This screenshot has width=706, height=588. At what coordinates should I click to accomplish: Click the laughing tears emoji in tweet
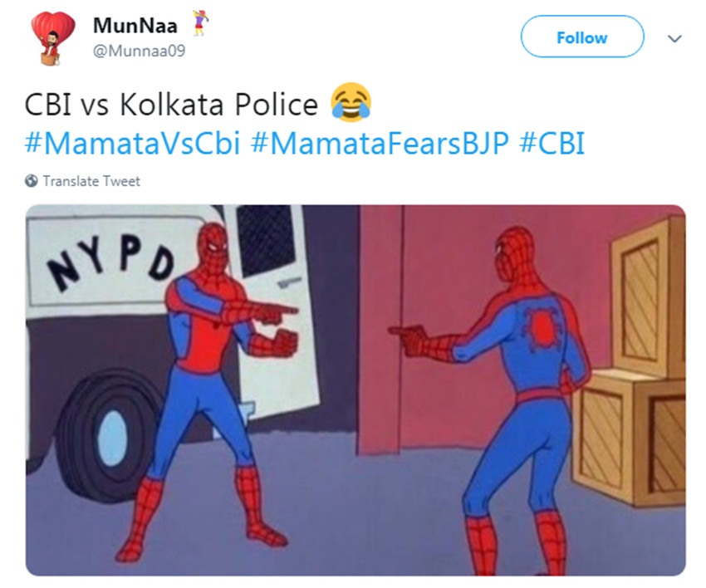tap(351, 103)
